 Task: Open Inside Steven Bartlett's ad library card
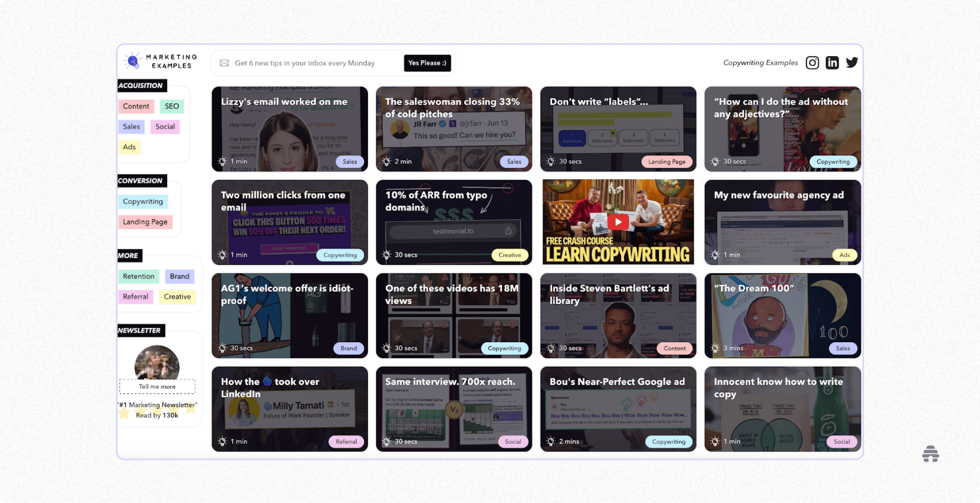(617, 316)
